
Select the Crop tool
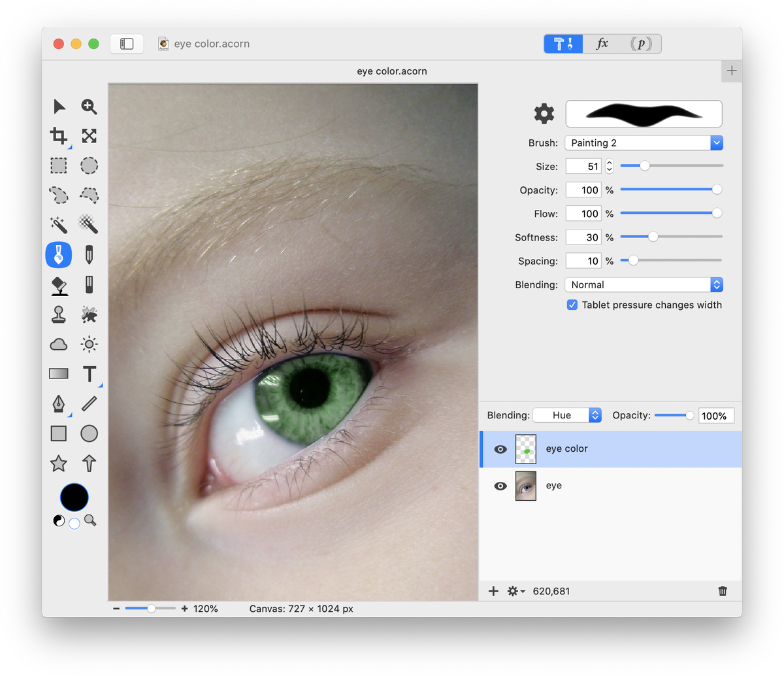tap(59, 136)
